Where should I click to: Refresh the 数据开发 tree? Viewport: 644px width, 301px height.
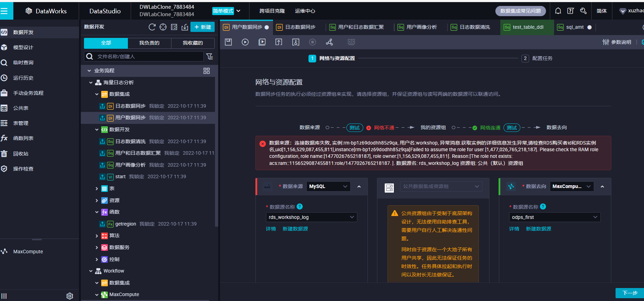[x=152, y=27]
